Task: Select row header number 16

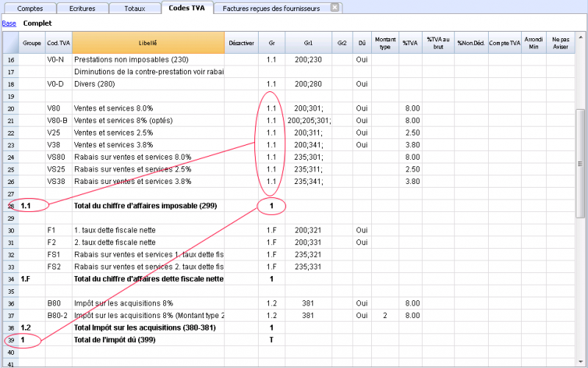Action: point(11,60)
